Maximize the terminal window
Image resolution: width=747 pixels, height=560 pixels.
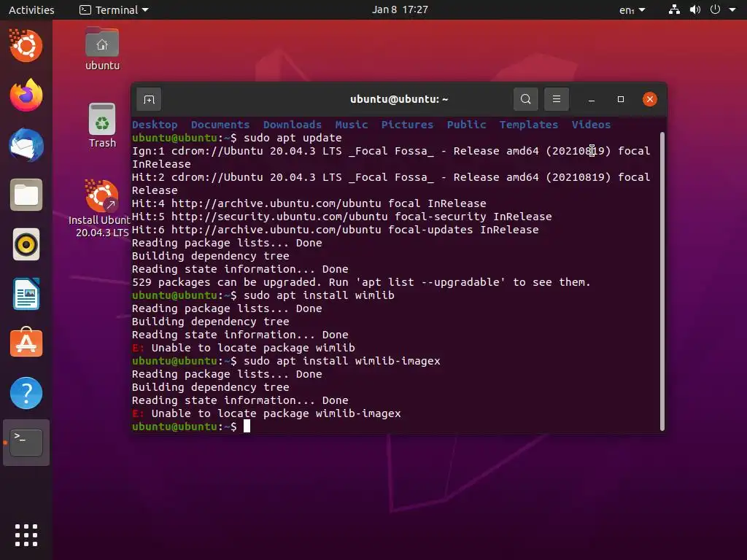pyautogui.click(x=620, y=99)
